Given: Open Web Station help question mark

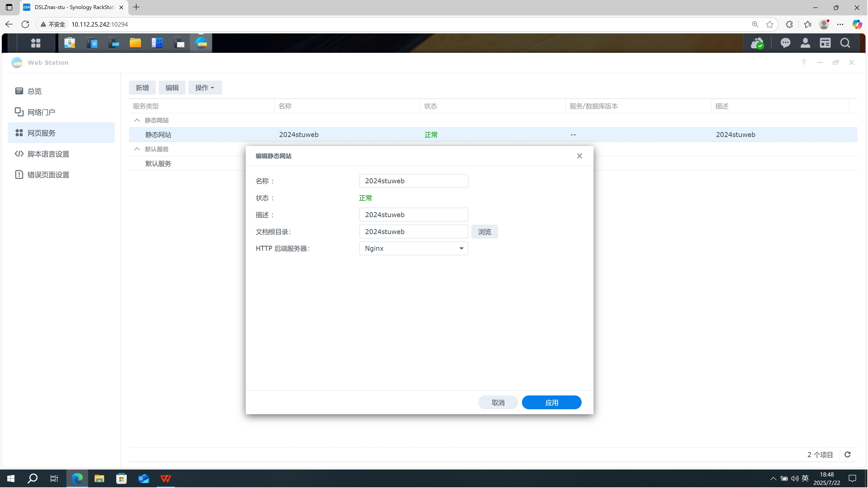Looking at the screenshot, I should click(804, 63).
